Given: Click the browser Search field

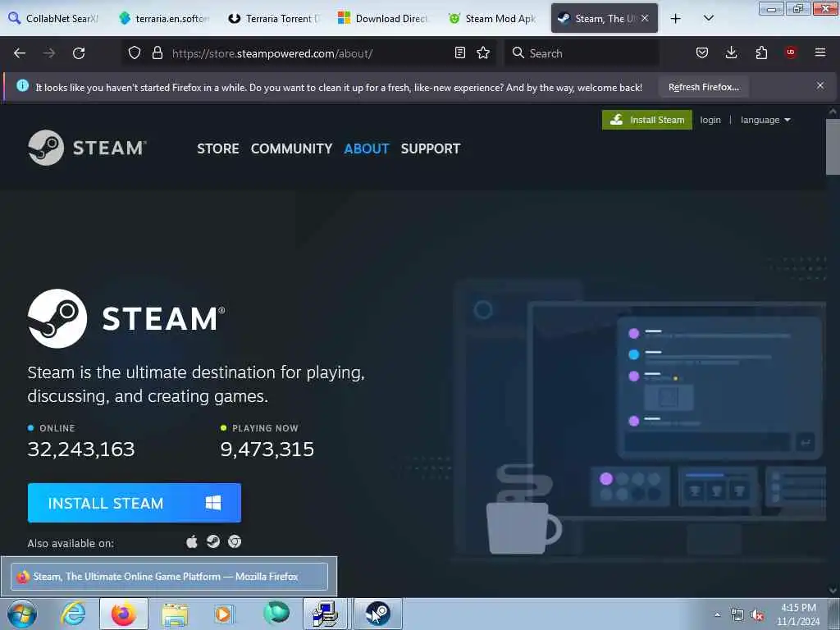Looking at the screenshot, I should point(582,53).
